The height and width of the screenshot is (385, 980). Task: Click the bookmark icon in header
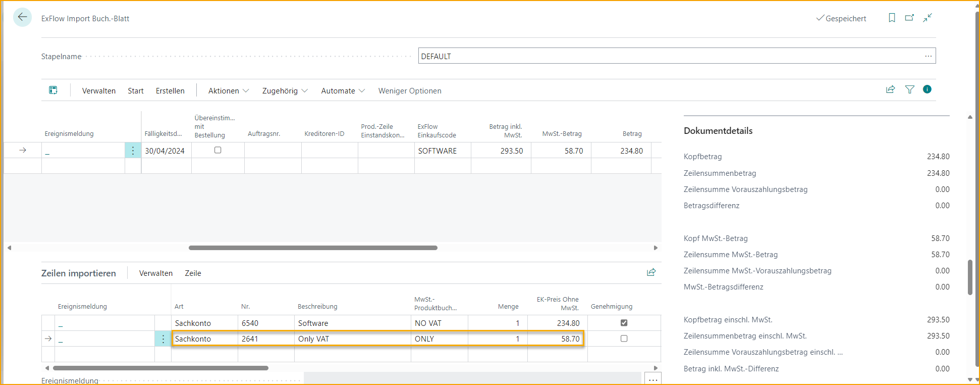(x=892, y=18)
